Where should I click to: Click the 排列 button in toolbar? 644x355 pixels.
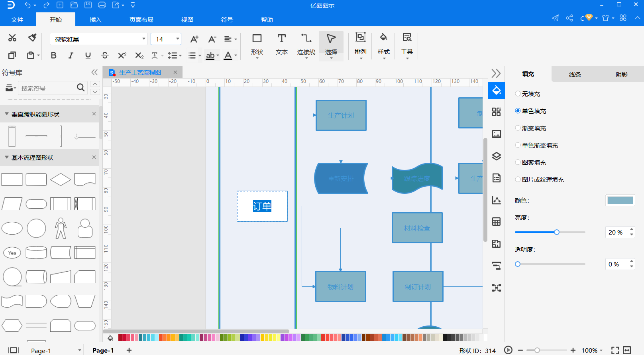pyautogui.click(x=360, y=45)
